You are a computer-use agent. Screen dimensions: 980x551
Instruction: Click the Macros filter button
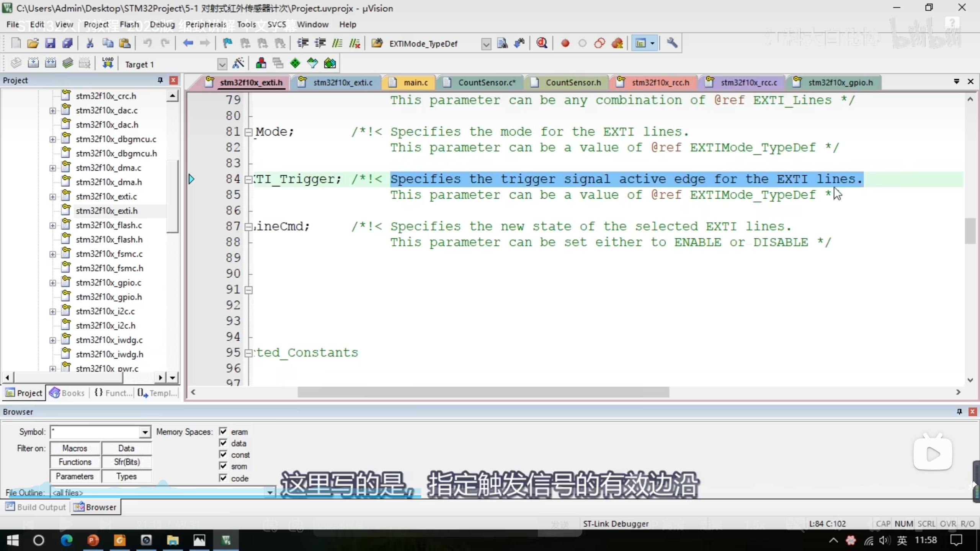75,448
